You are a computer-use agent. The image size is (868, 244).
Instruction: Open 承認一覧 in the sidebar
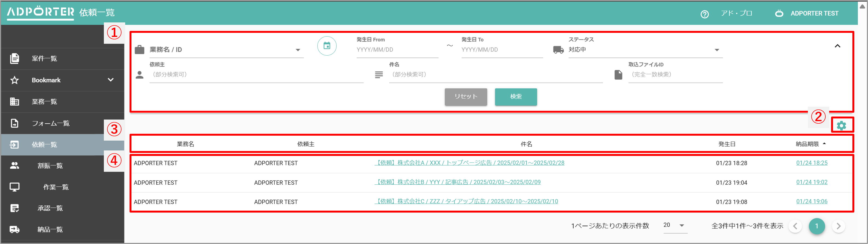pyautogui.click(x=50, y=208)
